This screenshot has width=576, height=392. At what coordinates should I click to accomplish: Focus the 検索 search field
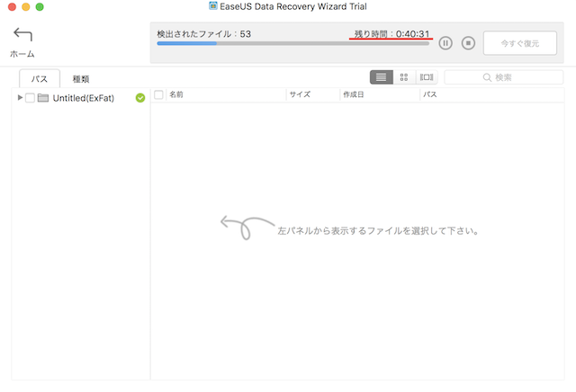pos(504,77)
